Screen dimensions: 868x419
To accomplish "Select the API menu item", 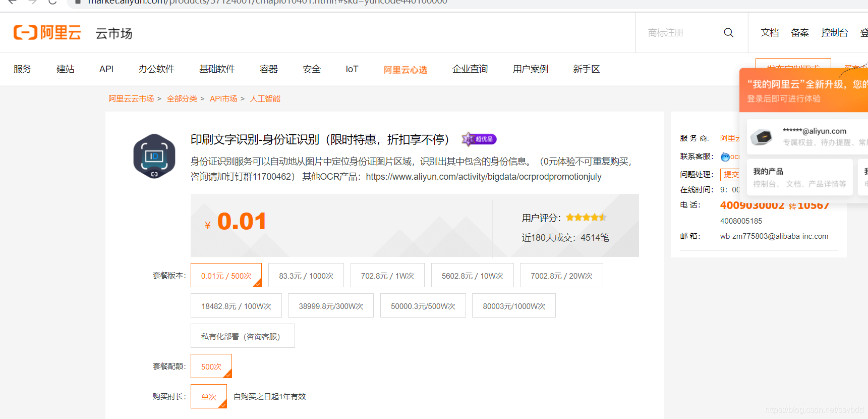I will 106,69.
